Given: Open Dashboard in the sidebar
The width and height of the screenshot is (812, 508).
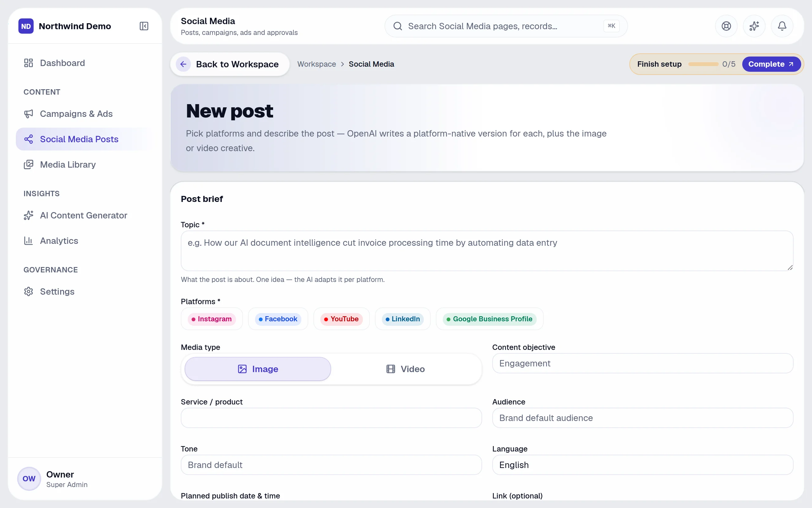Looking at the screenshot, I should pyautogui.click(x=85, y=63).
